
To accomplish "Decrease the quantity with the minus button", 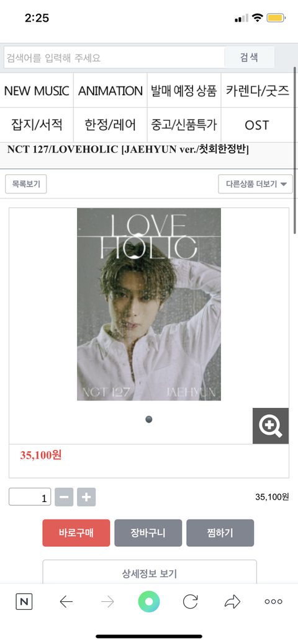I will click(64, 497).
